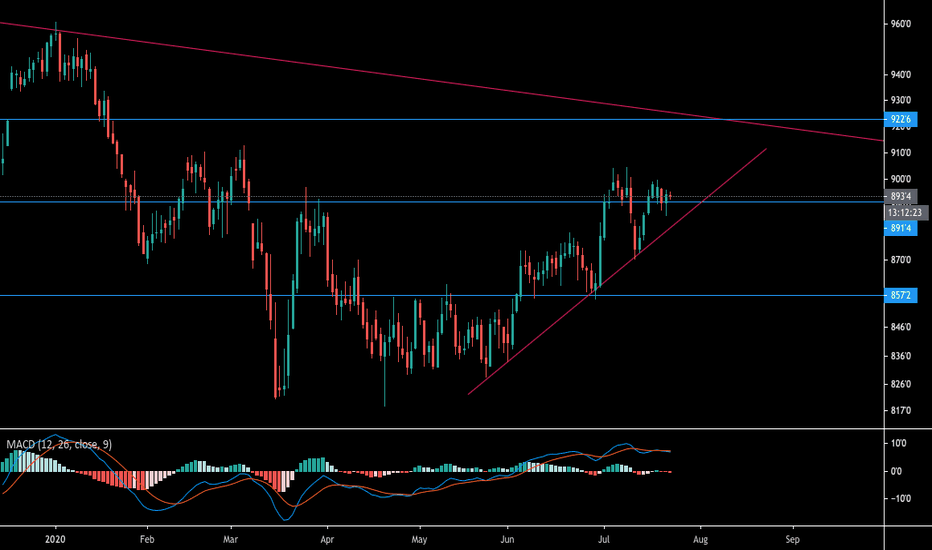Click the 870'0 price scale value
932x550 pixels.
[900, 260]
